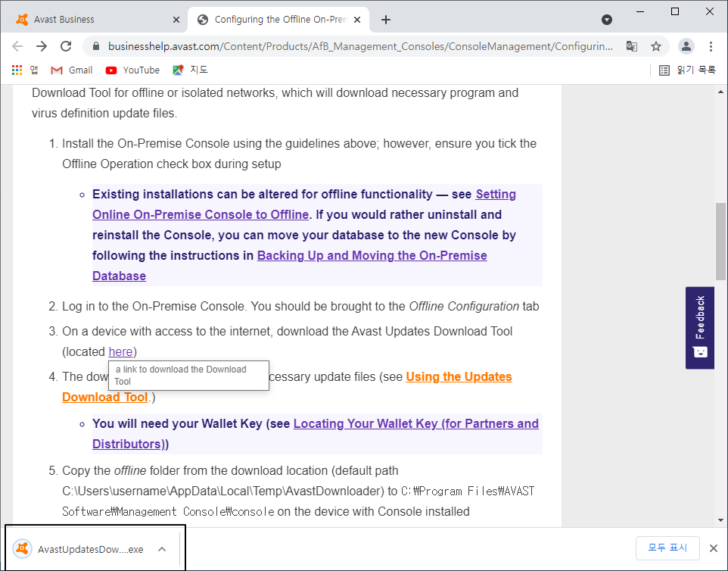Close the downloads bar
728x571 pixels.
point(714,548)
